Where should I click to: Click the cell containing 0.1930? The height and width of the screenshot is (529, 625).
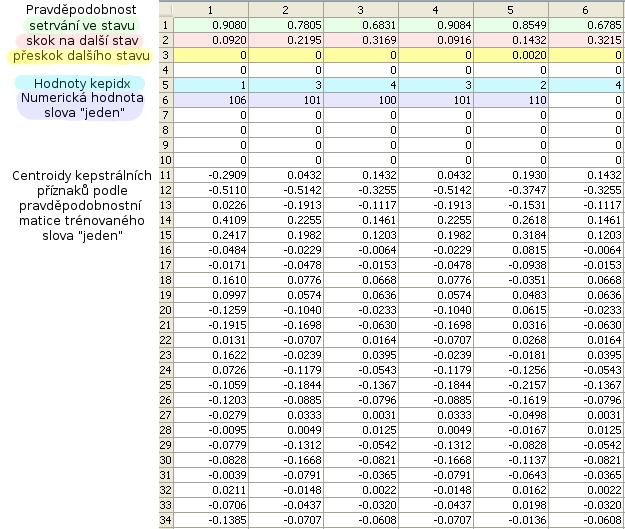(x=511, y=175)
